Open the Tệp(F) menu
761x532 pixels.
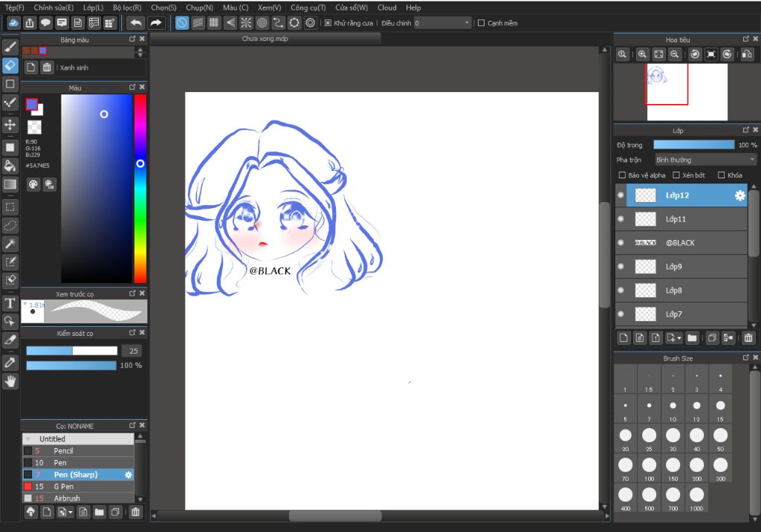coord(15,7)
